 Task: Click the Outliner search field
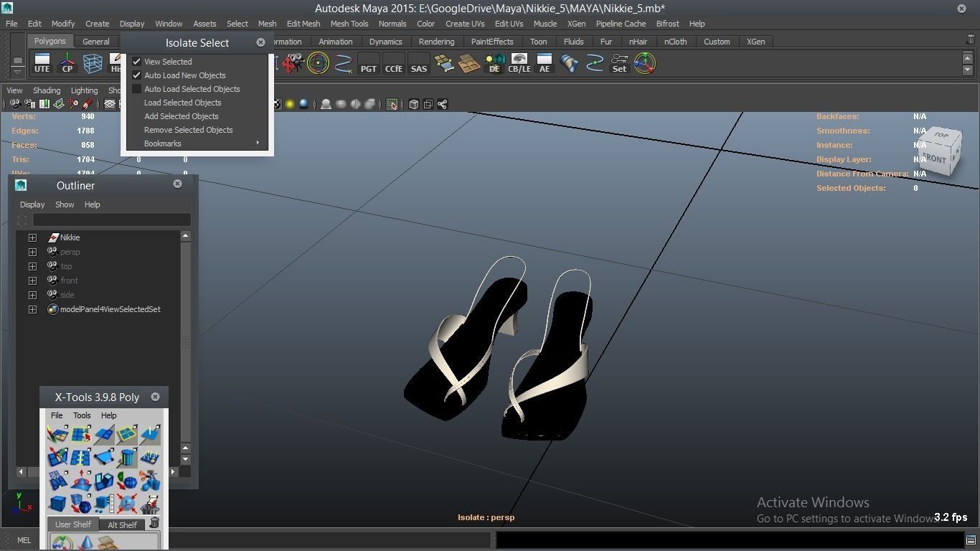click(x=111, y=220)
